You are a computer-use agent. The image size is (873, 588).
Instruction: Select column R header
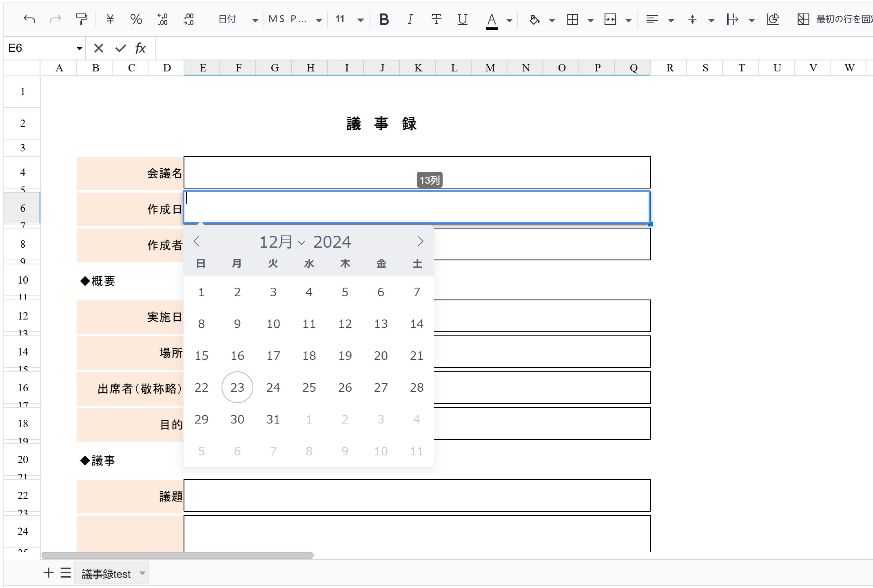(669, 68)
